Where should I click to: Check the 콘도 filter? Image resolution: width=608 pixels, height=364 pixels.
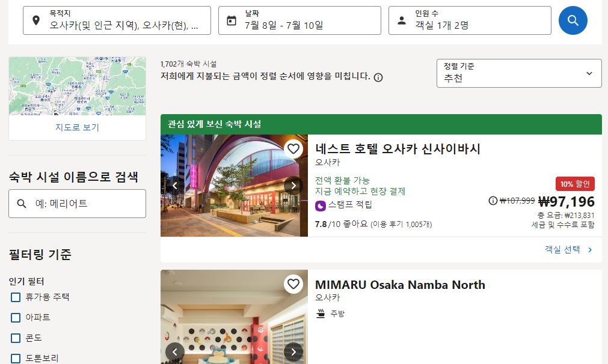click(x=16, y=338)
